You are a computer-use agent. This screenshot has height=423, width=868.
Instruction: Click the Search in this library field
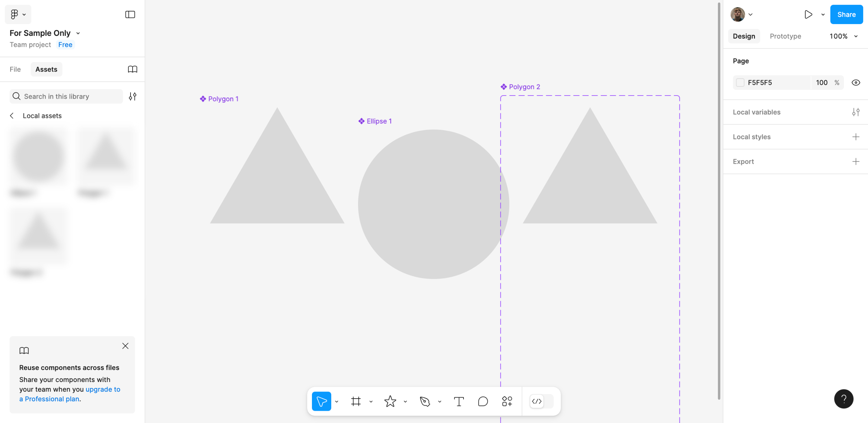tap(66, 96)
